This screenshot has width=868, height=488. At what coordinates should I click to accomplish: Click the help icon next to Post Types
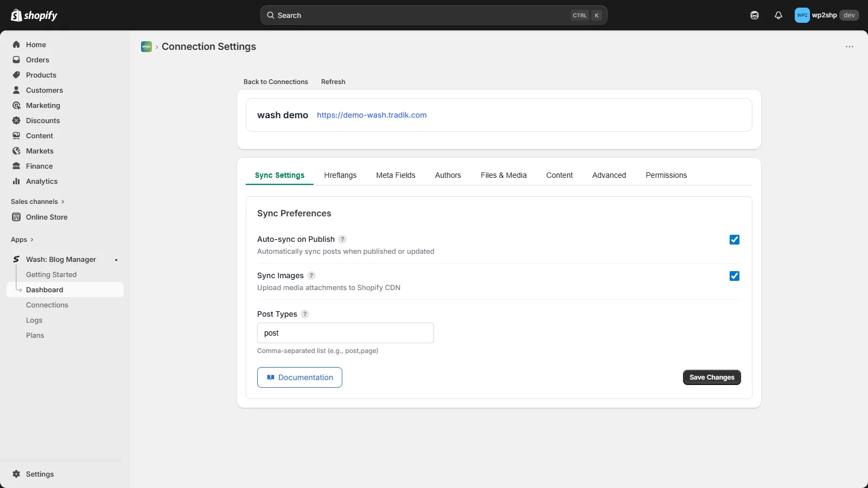tap(305, 314)
